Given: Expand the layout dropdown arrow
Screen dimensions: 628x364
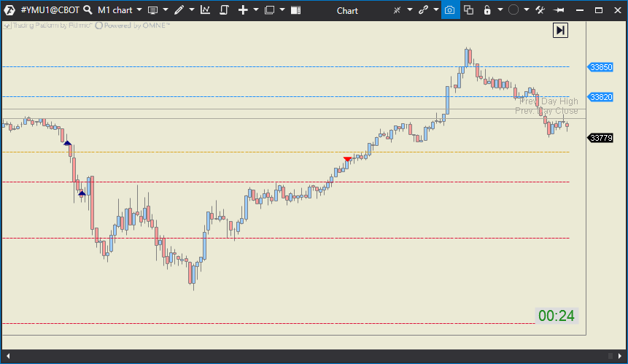Looking at the screenshot, I should tap(282, 9).
